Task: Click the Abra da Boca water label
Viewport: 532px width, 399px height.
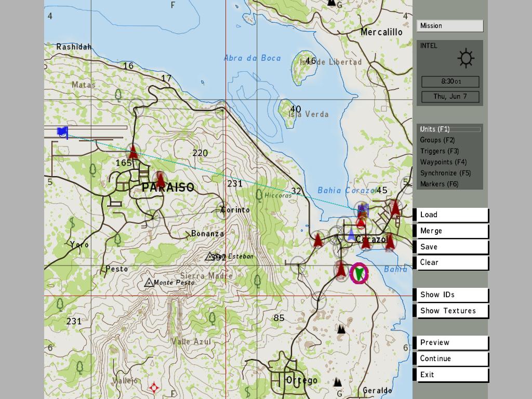Action: [252, 58]
